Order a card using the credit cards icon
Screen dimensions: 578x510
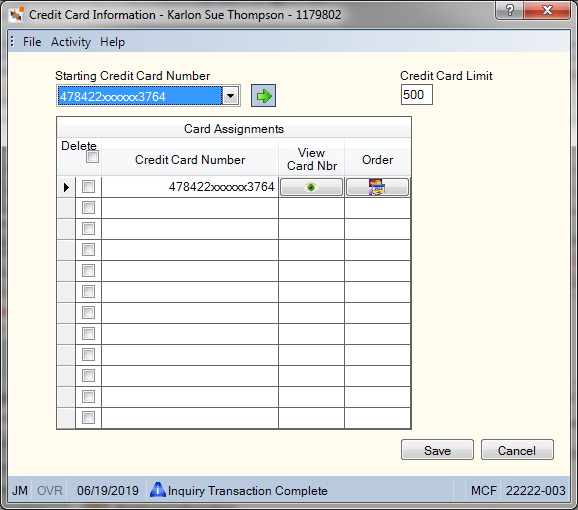(x=377, y=187)
